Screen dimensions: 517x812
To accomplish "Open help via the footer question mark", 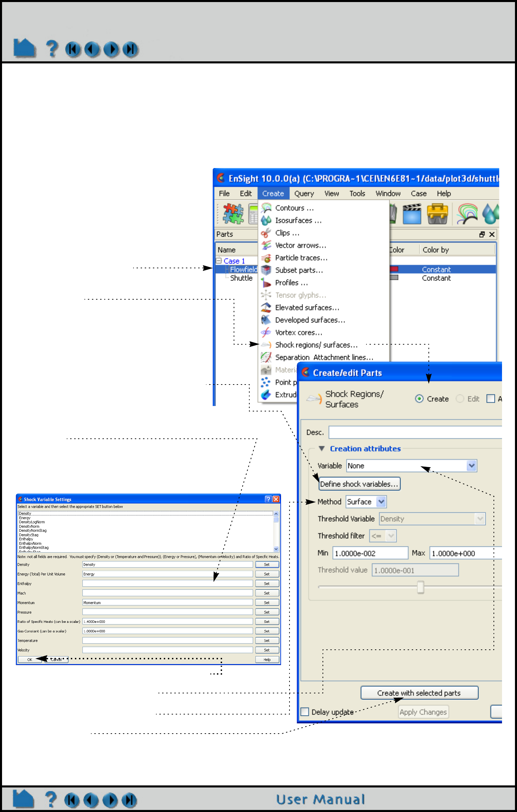I will (51, 799).
